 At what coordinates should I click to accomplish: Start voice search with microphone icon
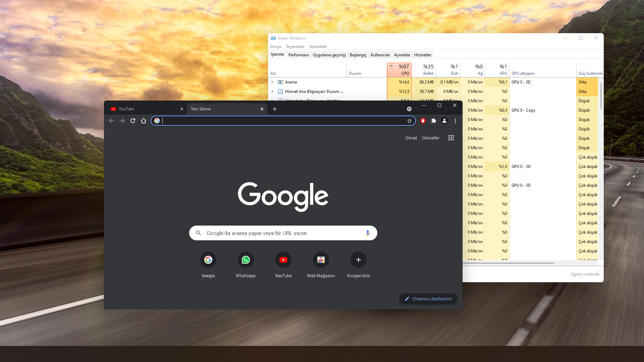click(x=368, y=233)
